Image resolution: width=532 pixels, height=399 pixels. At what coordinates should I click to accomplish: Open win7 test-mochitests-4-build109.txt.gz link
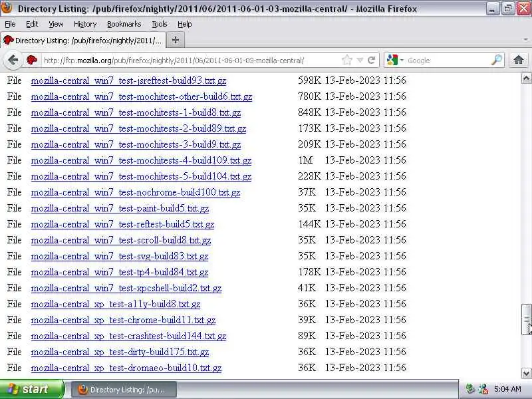(x=141, y=160)
